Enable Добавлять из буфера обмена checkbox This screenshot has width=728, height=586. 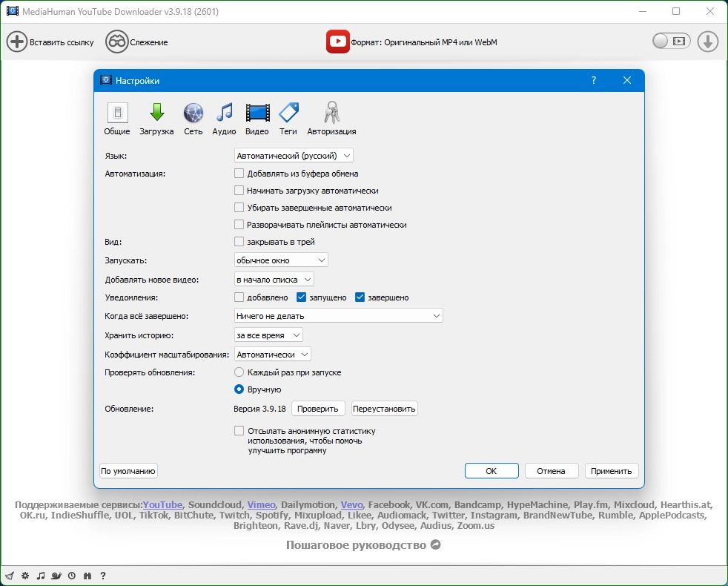tap(239, 174)
